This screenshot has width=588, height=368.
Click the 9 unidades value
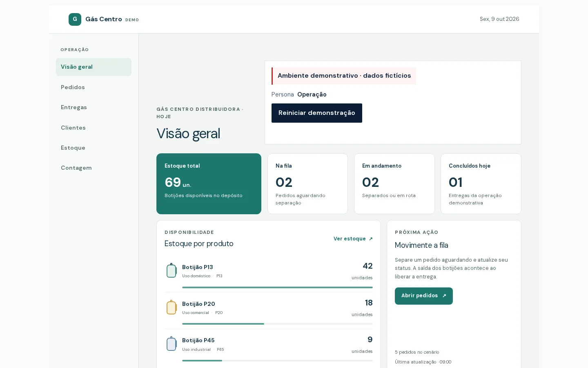pyautogui.click(x=362, y=345)
